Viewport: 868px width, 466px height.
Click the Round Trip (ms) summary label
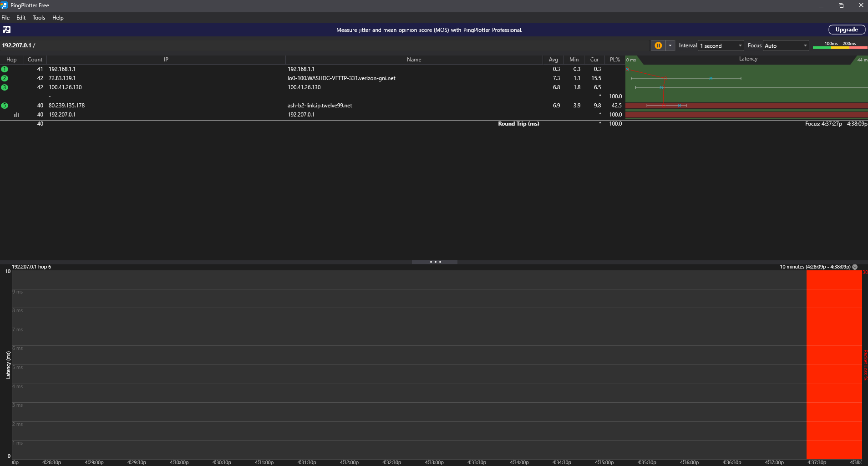[x=518, y=124]
